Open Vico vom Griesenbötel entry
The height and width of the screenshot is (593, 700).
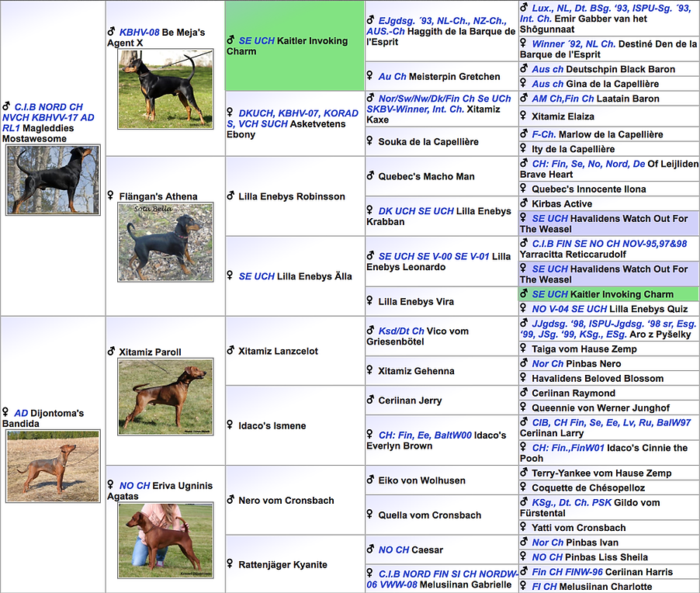click(x=418, y=336)
